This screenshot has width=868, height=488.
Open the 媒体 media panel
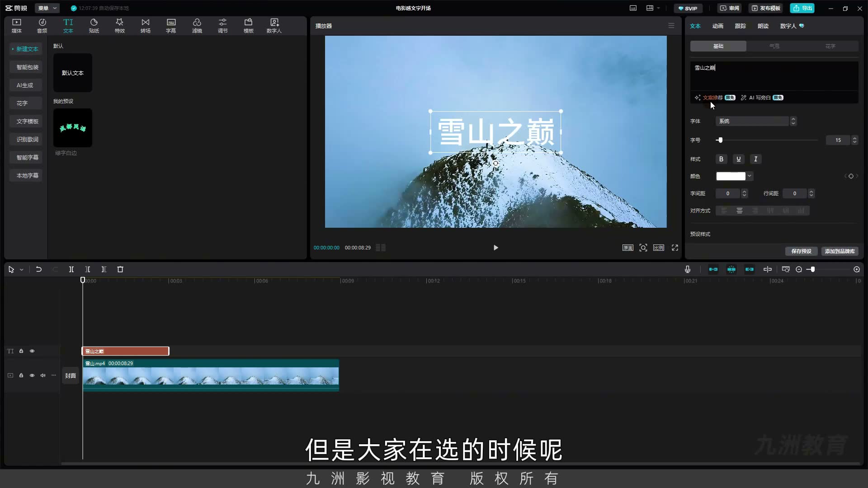pos(17,26)
